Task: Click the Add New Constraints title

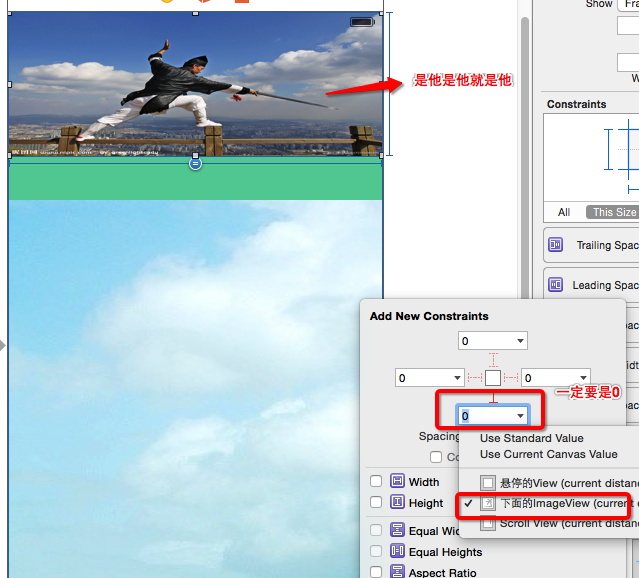Action: click(429, 316)
